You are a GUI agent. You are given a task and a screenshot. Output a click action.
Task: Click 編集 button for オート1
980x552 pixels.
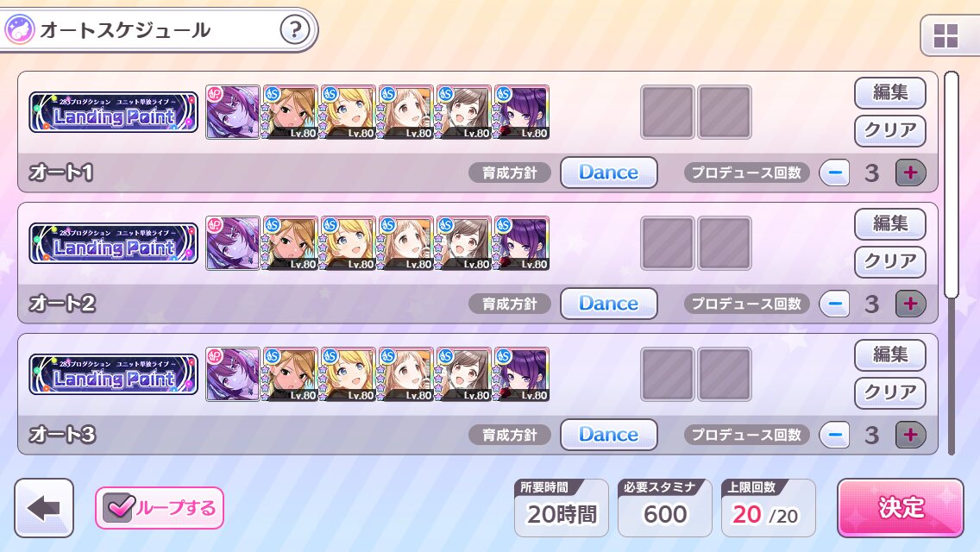coord(890,92)
